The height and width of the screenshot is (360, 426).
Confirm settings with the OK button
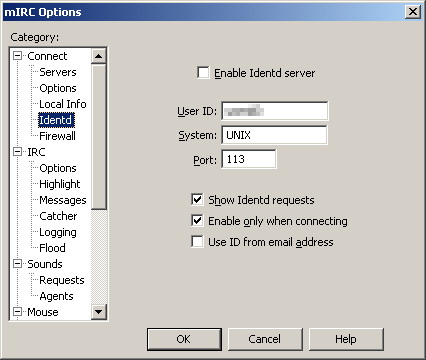click(184, 339)
